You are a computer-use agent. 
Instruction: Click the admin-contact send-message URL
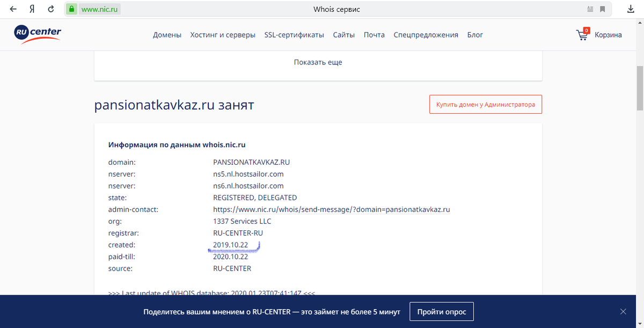coord(331,209)
